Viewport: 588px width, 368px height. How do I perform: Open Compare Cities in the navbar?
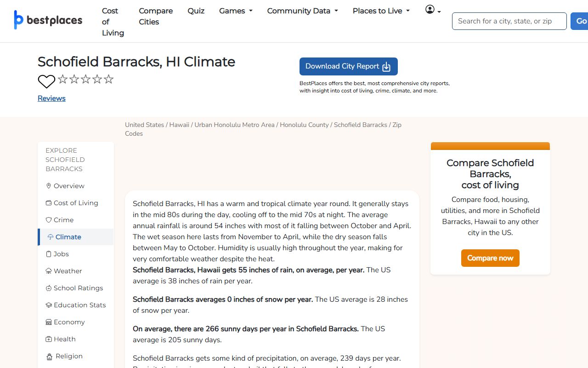point(156,16)
